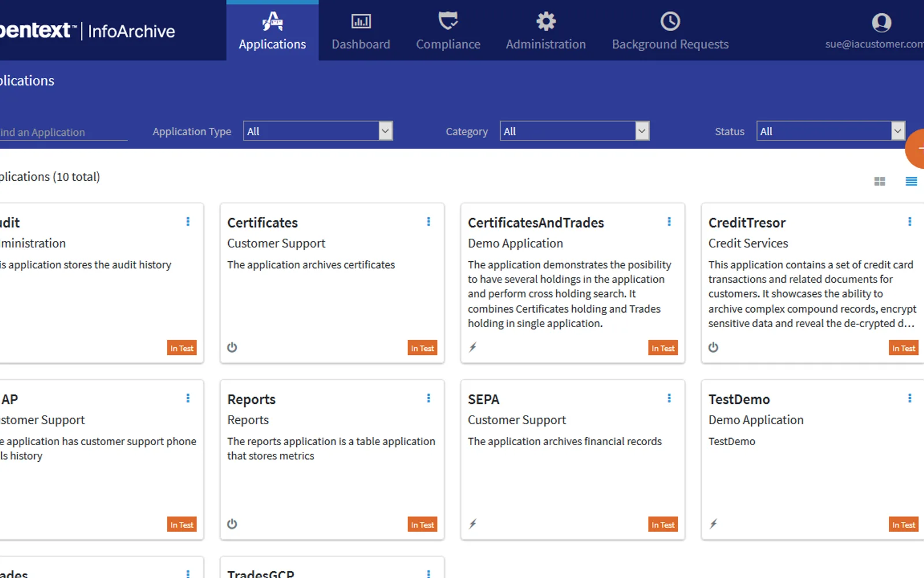The height and width of the screenshot is (578, 924).
Task: Switch to the grid tile view
Action: 880,181
